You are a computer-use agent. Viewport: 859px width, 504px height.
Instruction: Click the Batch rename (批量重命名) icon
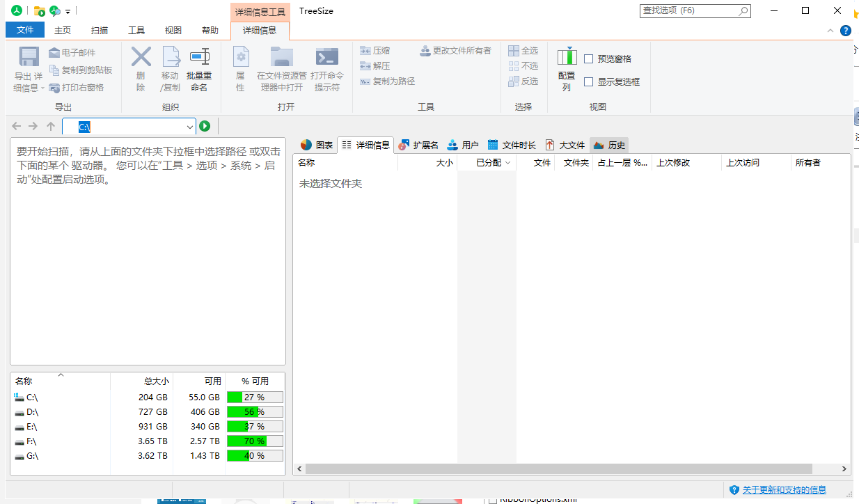[200, 57]
